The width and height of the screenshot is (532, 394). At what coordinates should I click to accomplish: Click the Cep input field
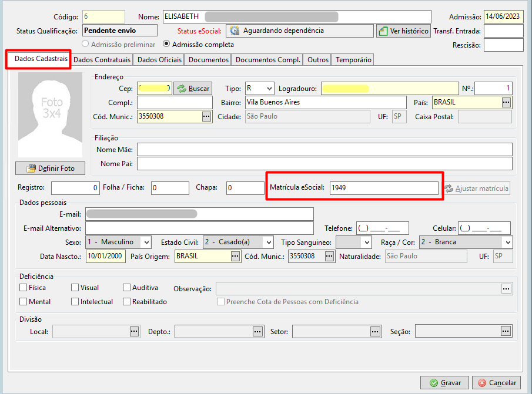tap(155, 89)
